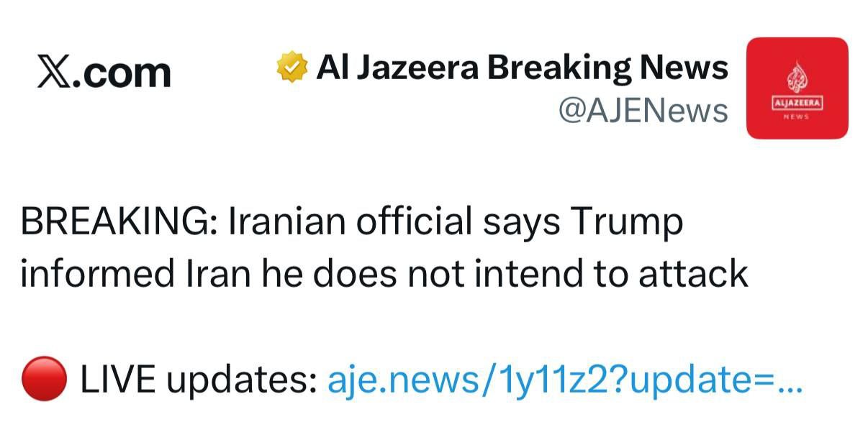Click the @AJENews handle
The image size is (868, 440).
643,110
